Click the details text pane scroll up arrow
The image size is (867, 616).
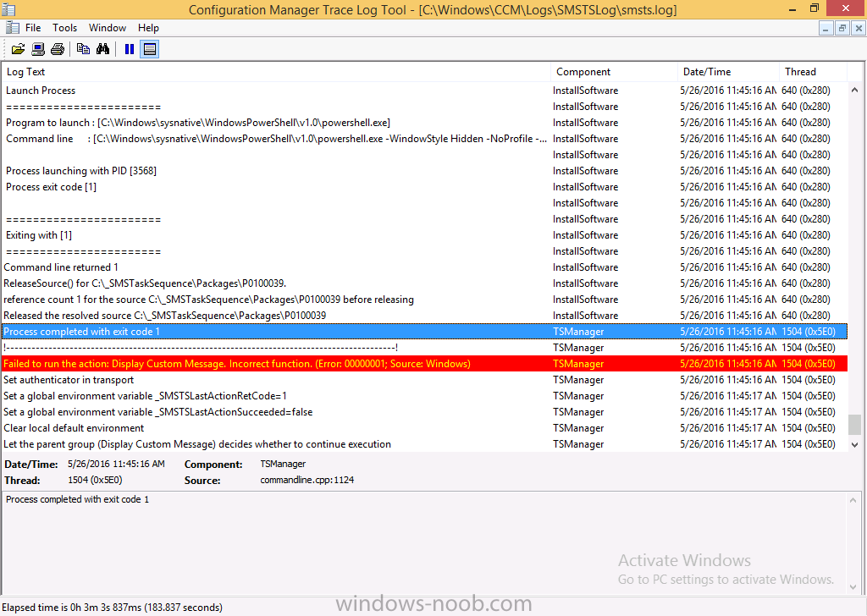[x=853, y=501]
